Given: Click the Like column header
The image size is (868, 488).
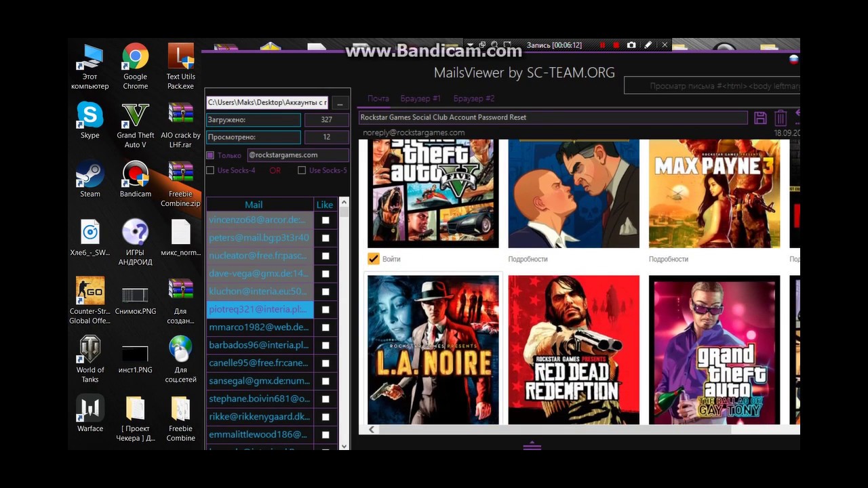Looking at the screenshot, I should 325,205.
